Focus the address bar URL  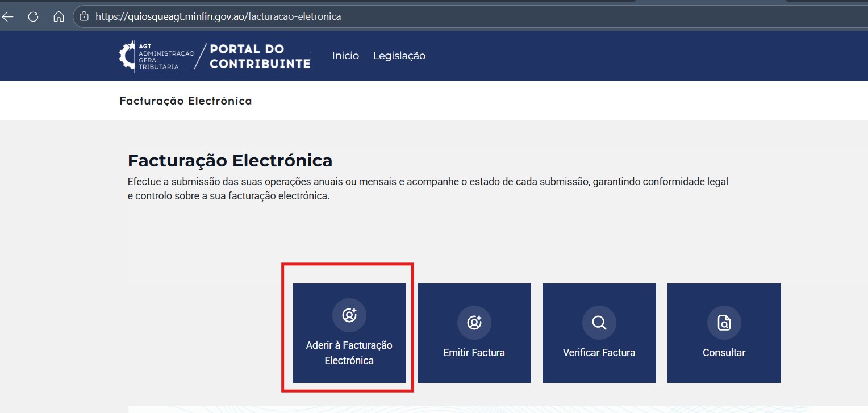point(218,16)
